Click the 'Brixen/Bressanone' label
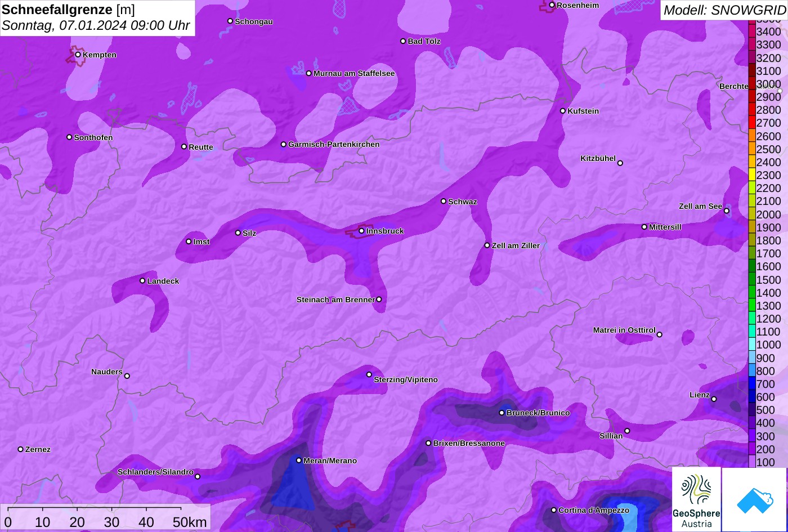 coord(469,443)
